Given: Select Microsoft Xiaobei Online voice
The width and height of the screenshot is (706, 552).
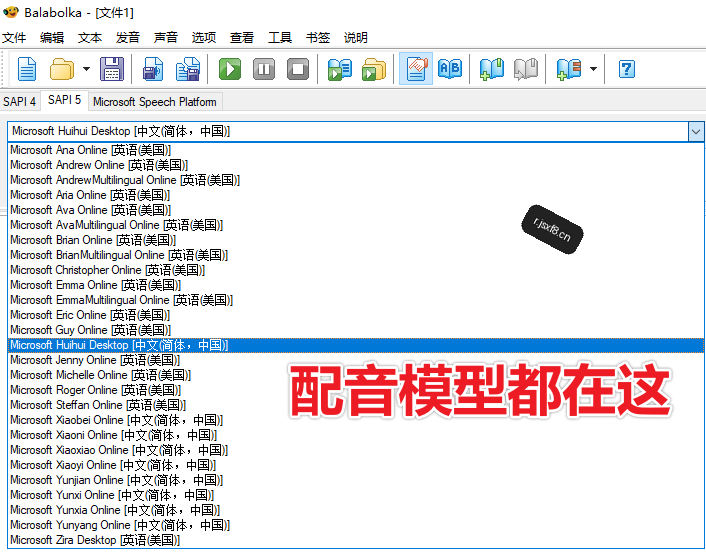Looking at the screenshot, I should (356, 420).
